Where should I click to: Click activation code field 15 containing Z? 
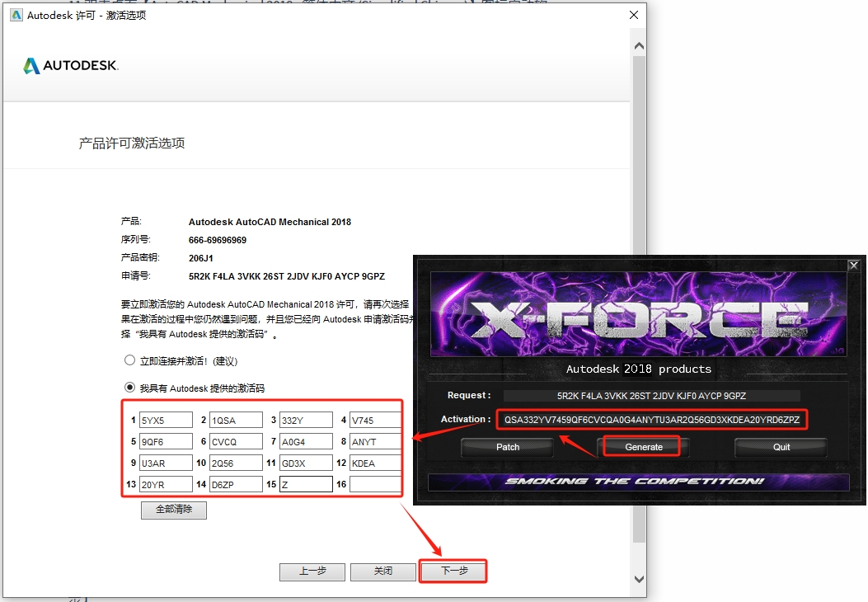306,485
